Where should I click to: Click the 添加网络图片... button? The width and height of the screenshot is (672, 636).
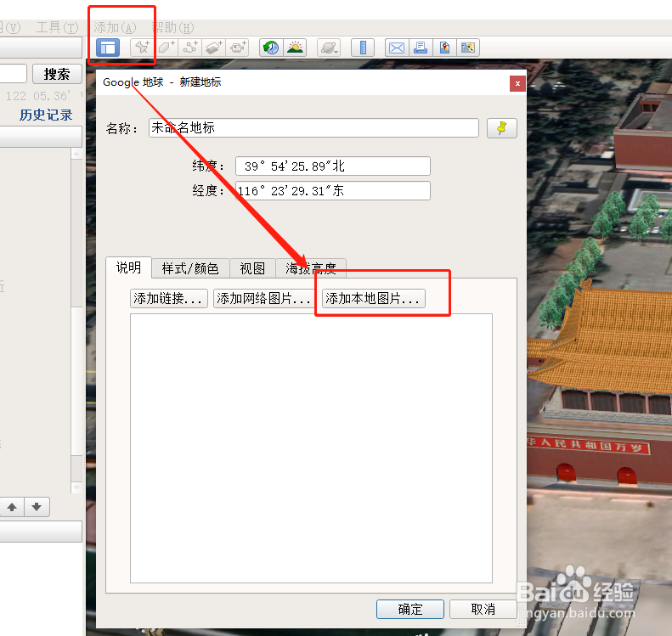tap(264, 299)
